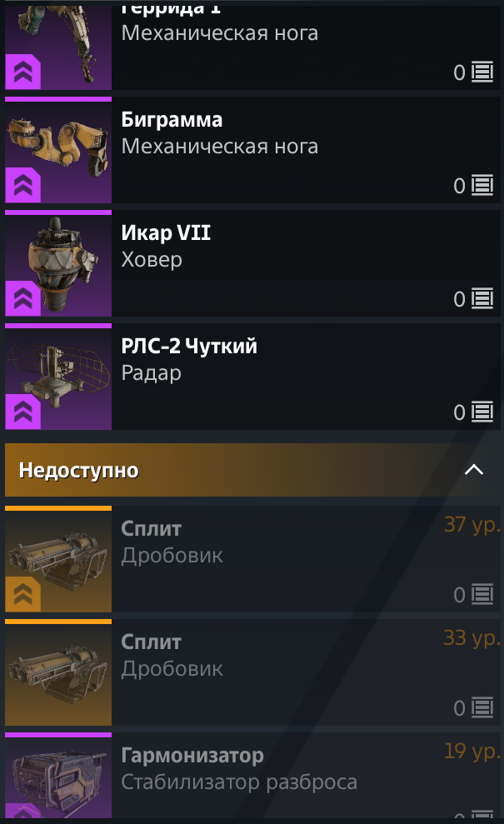
Task: Click upgrade chevron badge on Икар VII thumbnail
Action: coord(22,298)
